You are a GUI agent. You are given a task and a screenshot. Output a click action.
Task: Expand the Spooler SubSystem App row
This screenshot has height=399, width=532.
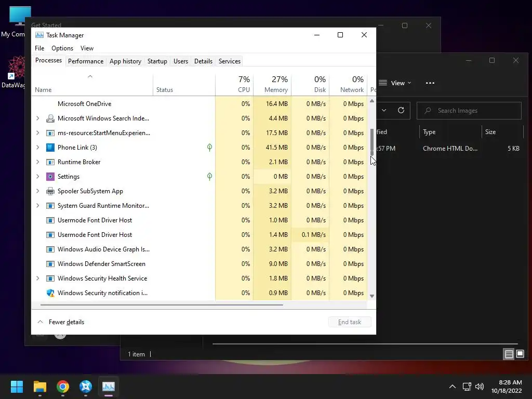click(x=37, y=191)
